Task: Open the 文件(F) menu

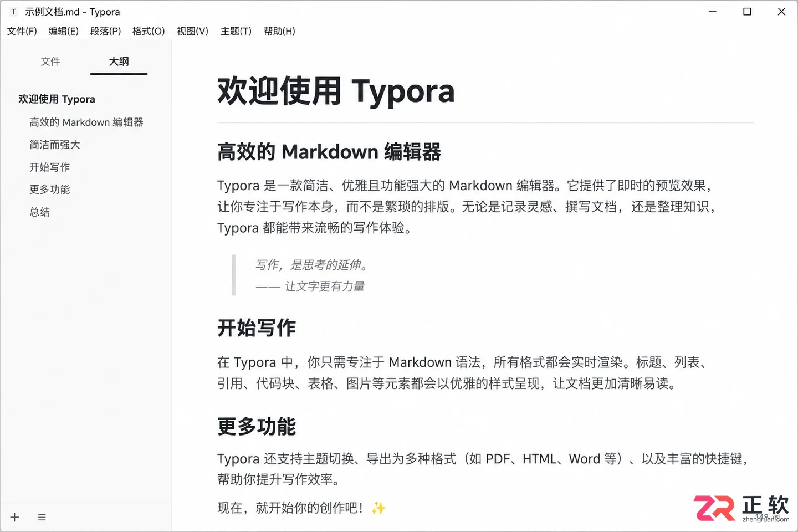Action: coord(22,31)
